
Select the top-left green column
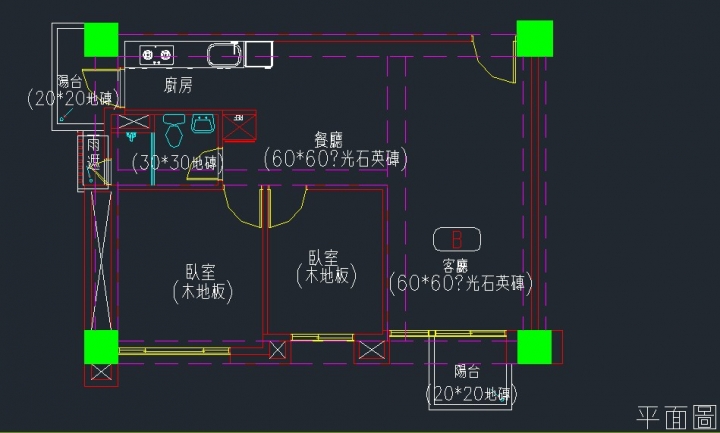click(x=101, y=40)
